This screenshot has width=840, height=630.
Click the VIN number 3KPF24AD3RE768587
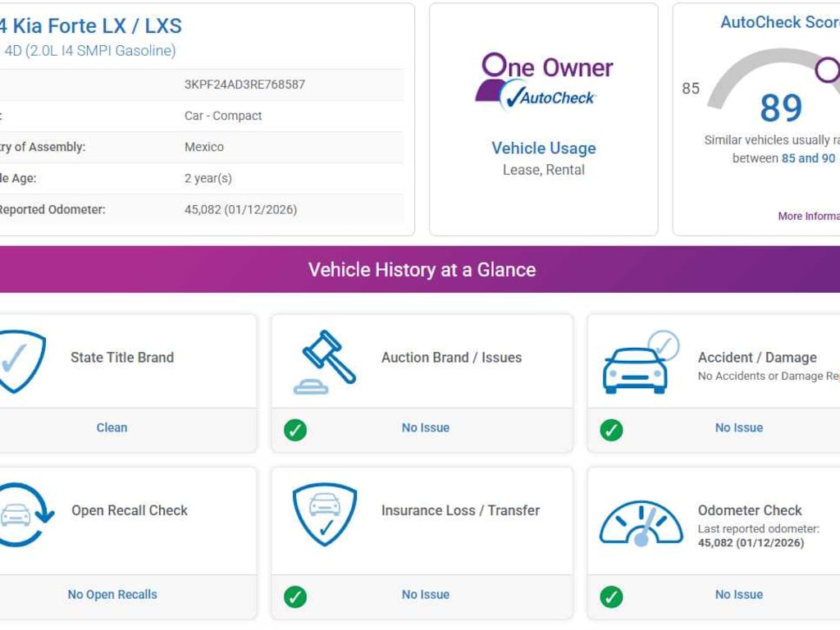click(x=244, y=84)
